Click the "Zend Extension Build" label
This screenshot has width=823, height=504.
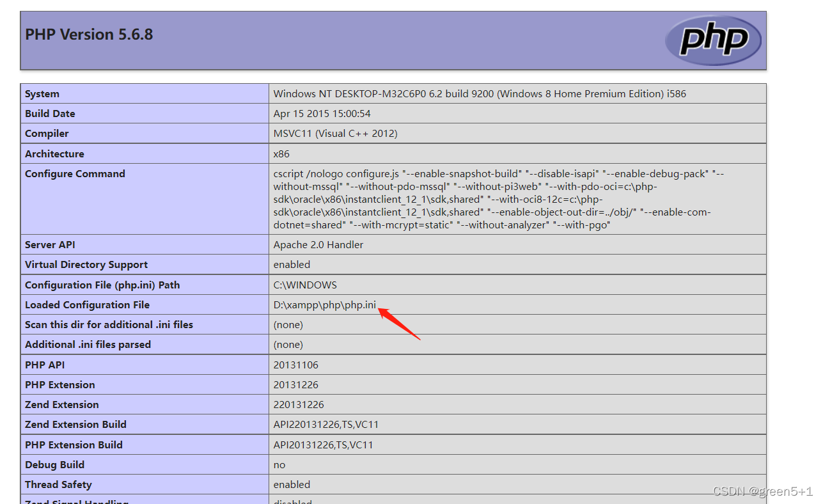(75, 425)
